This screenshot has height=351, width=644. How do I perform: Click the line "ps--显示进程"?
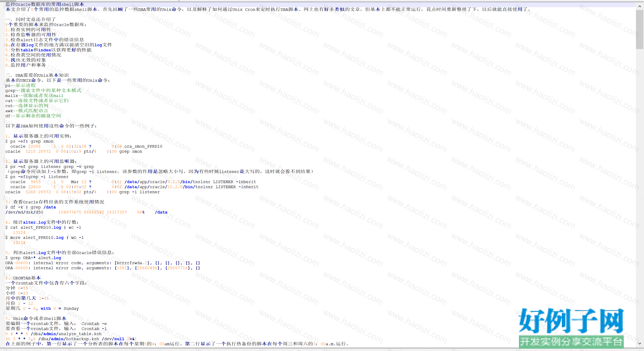tap(20, 85)
